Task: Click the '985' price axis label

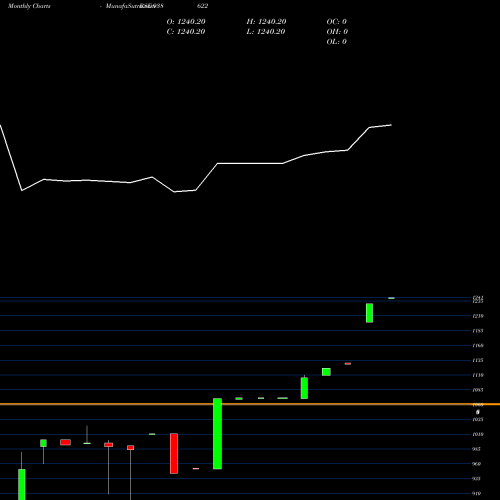Action: click(476, 449)
